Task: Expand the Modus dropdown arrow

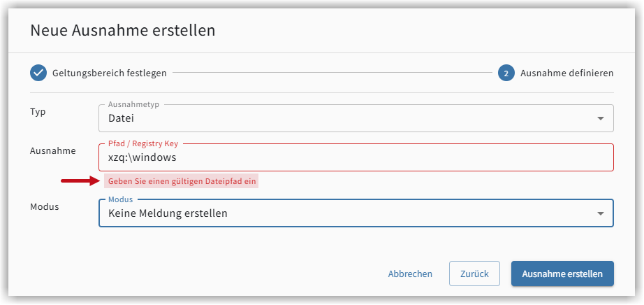Action: (x=601, y=213)
